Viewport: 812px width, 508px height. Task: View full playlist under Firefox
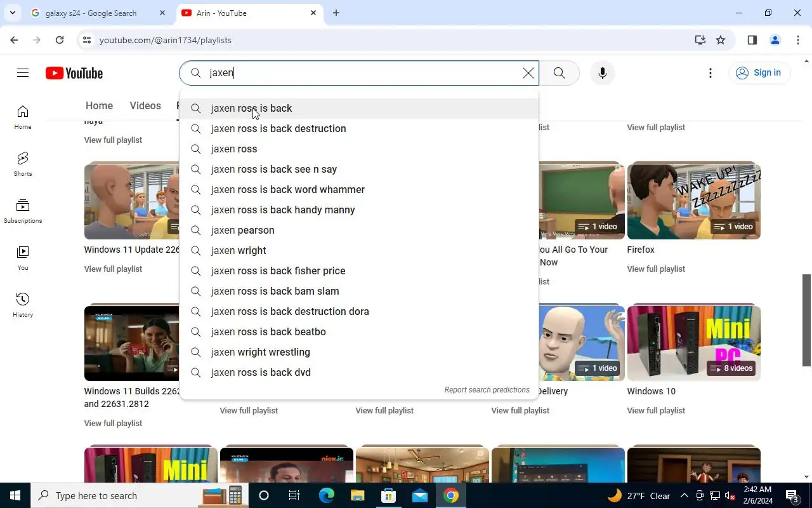(656, 269)
